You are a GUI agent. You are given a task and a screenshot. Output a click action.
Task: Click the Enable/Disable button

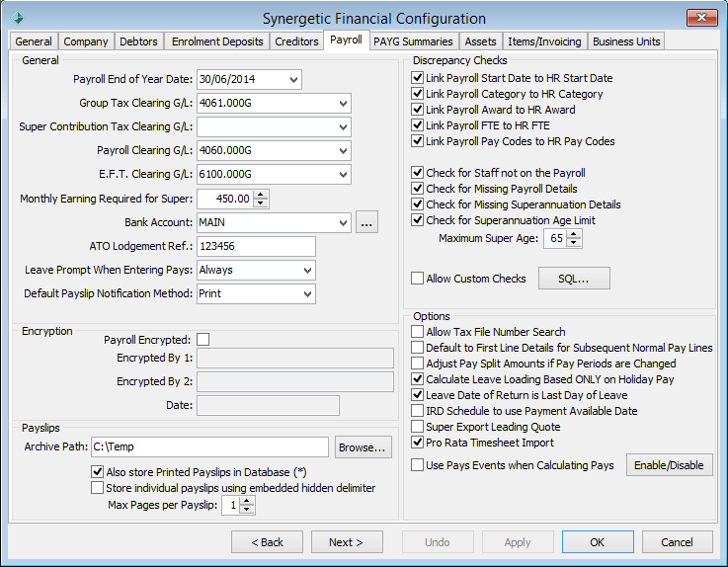pos(669,465)
